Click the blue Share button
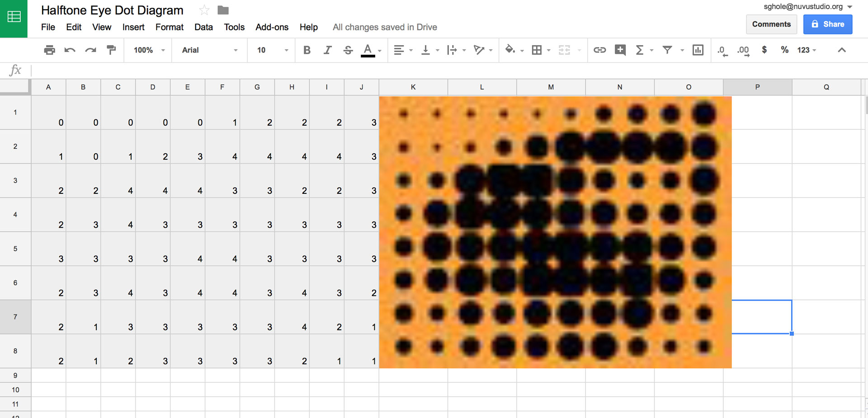The width and height of the screenshot is (868, 418). (828, 24)
